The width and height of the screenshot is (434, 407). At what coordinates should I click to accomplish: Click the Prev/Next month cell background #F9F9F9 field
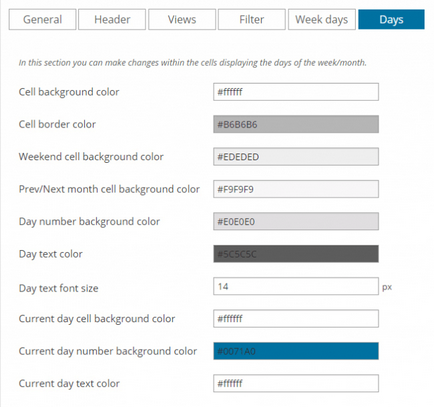click(296, 189)
